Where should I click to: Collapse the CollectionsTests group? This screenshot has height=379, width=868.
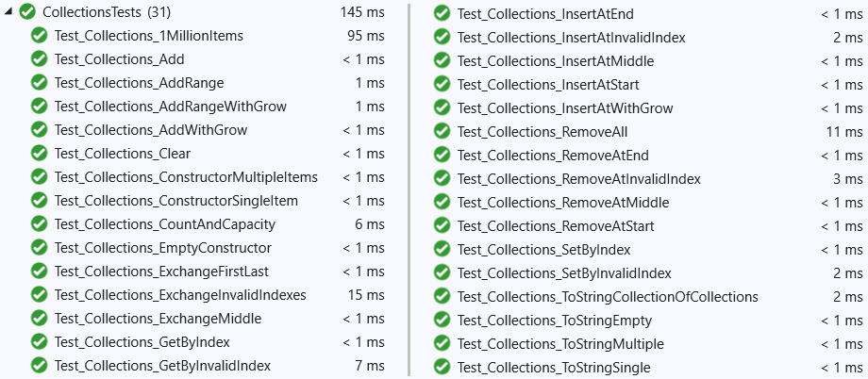[8, 12]
